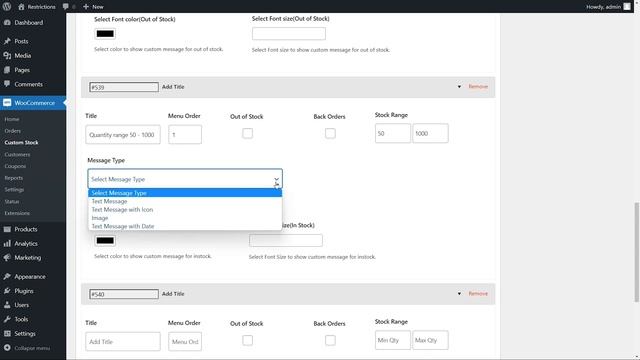Open WooCommerce Status submenu item

click(12, 202)
